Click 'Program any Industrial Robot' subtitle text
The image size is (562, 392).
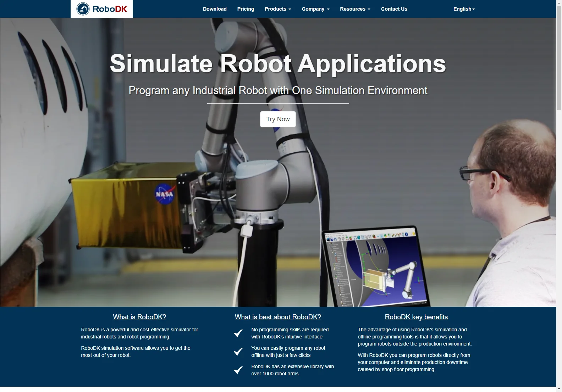[x=278, y=90]
